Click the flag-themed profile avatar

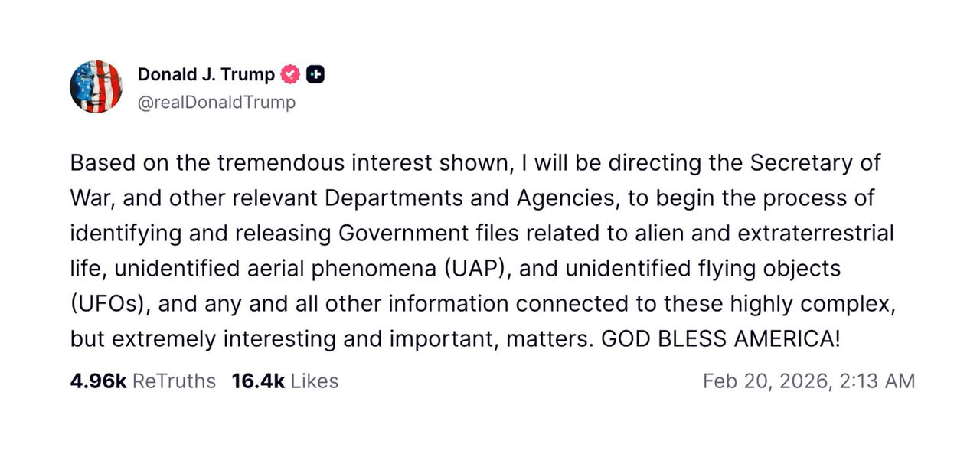(x=96, y=87)
